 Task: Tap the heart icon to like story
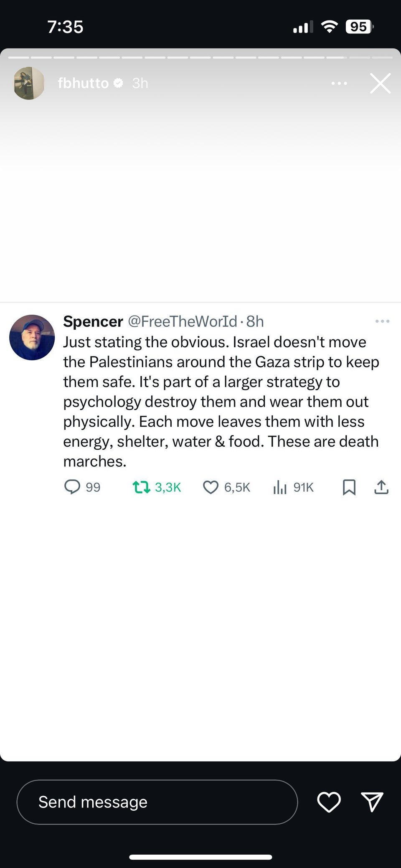tap(329, 802)
